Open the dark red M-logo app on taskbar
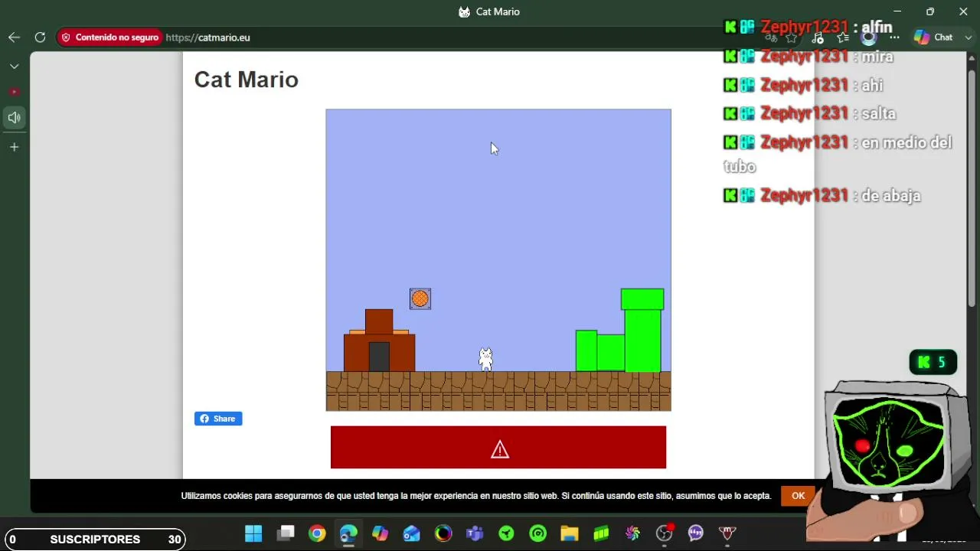The image size is (980, 551). [727, 533]
